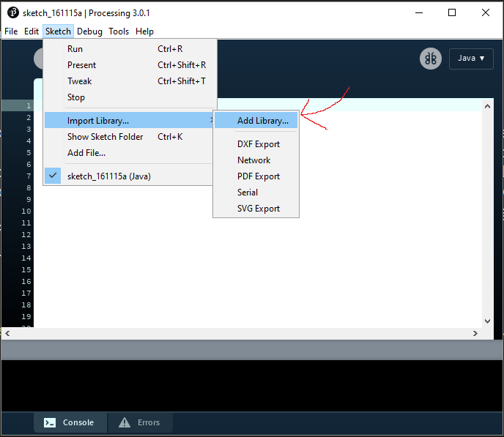Choose Run from Sketch menu

click(x=130, y=49)
